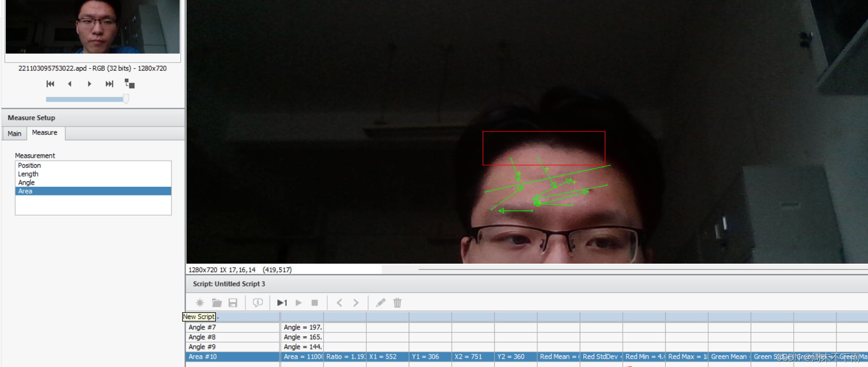This screenshot has height=367, width=868.
Task: Click the Ratio = 1.19 cell
Action: click(345, 357)
